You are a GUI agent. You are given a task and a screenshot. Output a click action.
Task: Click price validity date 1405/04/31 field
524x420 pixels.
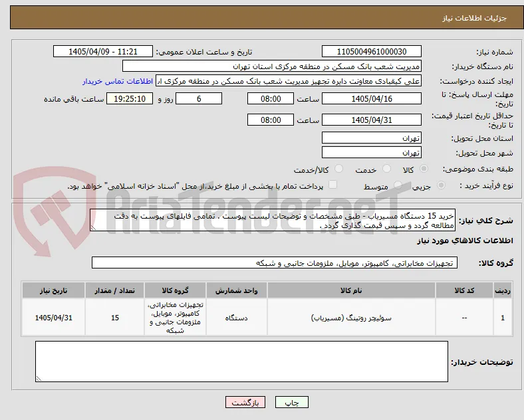(372, 120)
